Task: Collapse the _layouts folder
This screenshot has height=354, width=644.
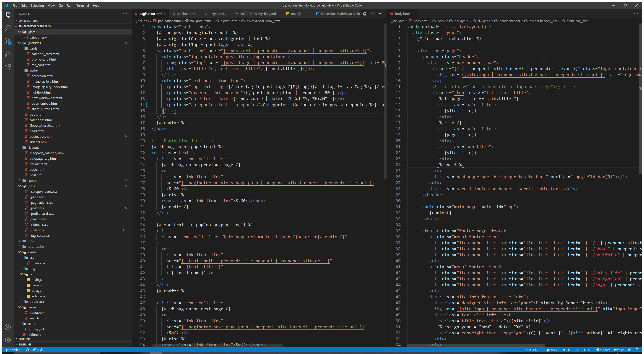Action: click(x=20, y=147)
